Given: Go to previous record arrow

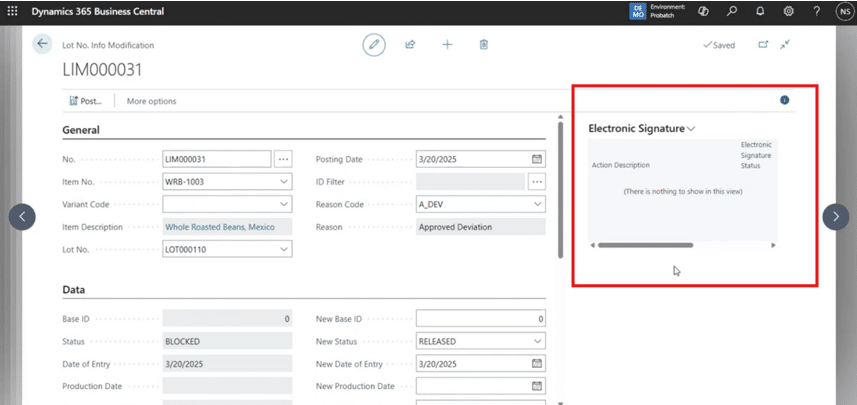Looking at the screenshot, I should click(x=22, y=216).
